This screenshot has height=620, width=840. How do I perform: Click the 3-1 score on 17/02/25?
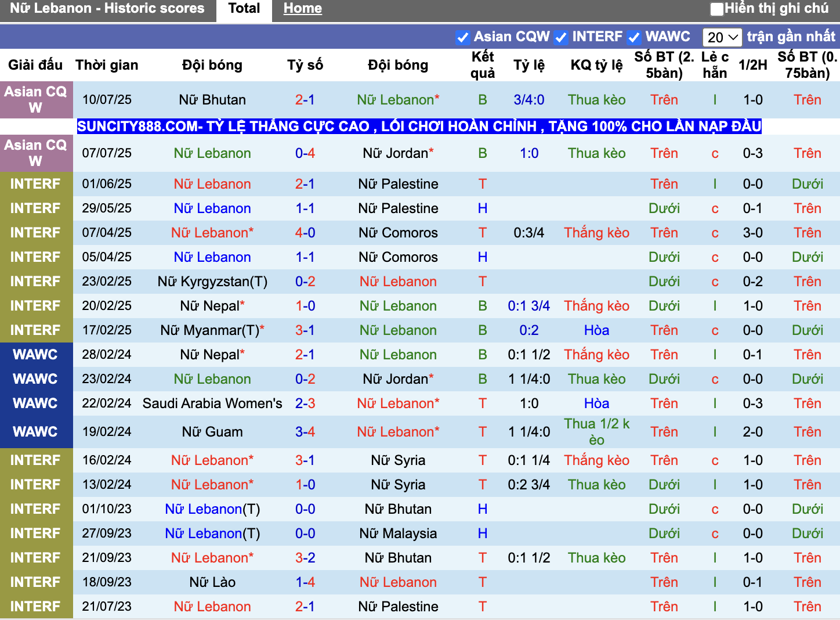pyautogui.click(x=305, y=330)
